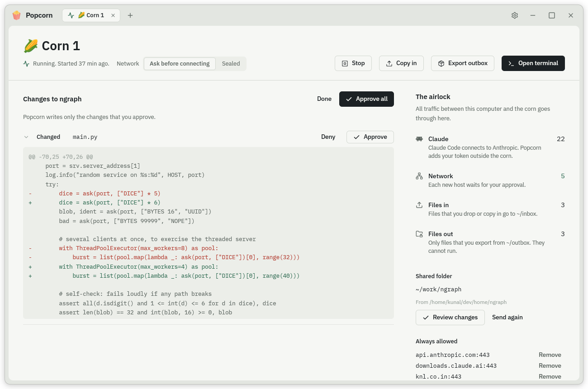Click the main.py file name
The image size is (588, 389).
pos(85,137)
